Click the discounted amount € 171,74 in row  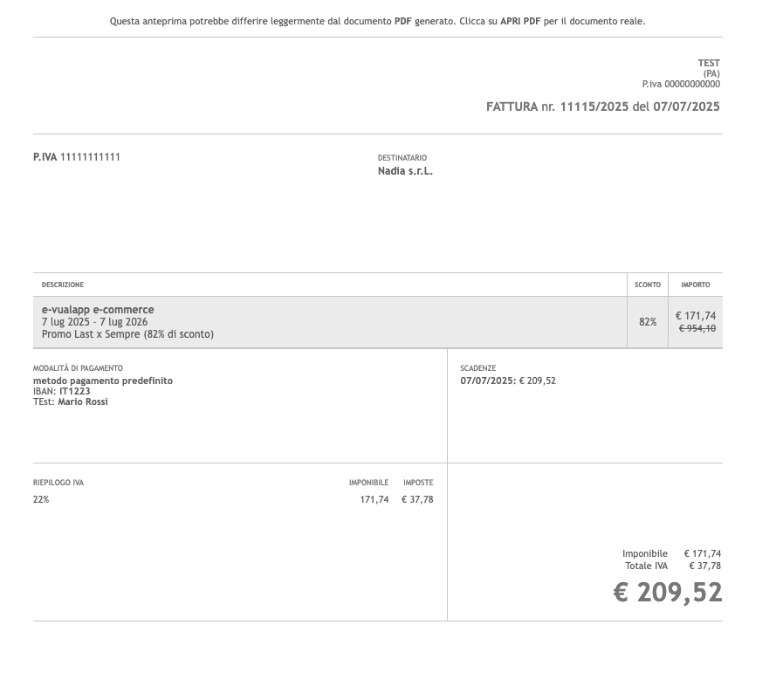[x=696, y=316]
